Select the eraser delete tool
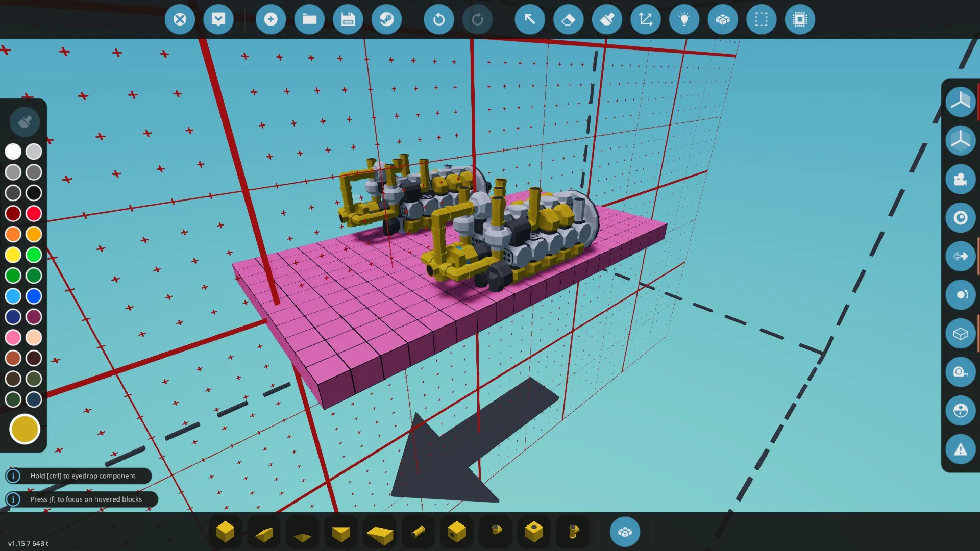 tap(568, 19)
